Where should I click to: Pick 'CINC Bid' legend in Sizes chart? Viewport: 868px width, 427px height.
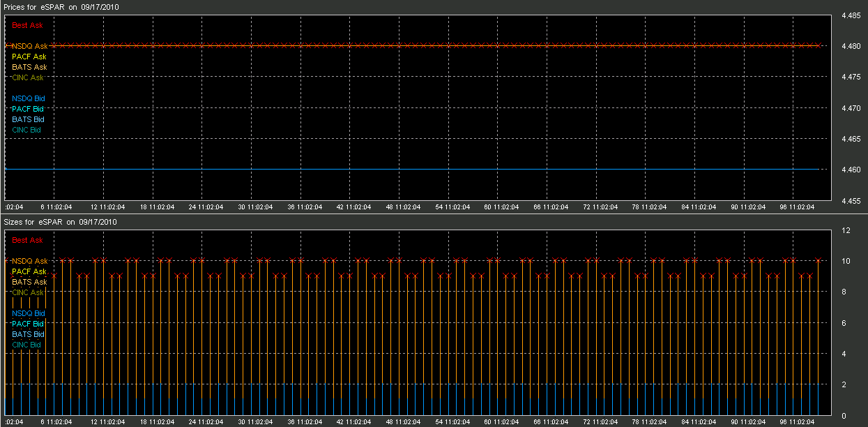click(x=26, y=345)
